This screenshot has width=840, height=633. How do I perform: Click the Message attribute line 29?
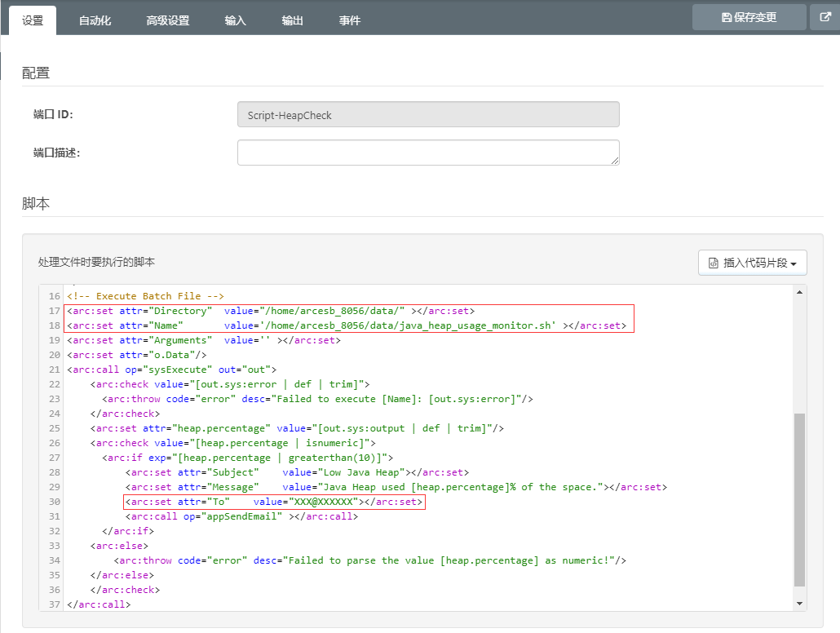pos(396,487)
